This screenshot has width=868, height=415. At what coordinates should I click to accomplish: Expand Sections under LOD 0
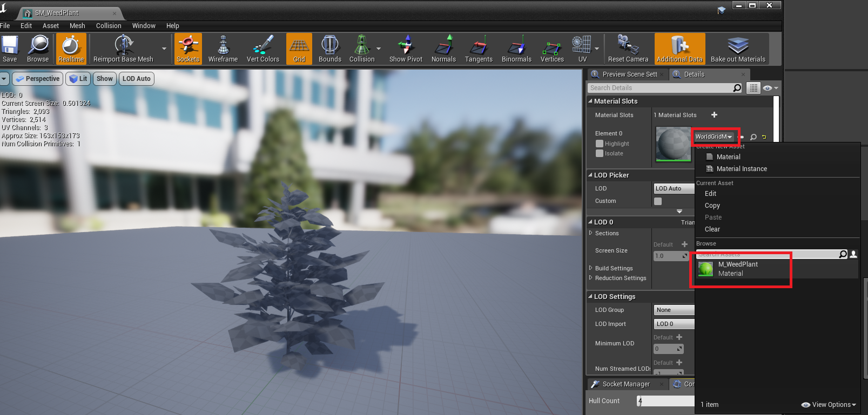point(590,233)
